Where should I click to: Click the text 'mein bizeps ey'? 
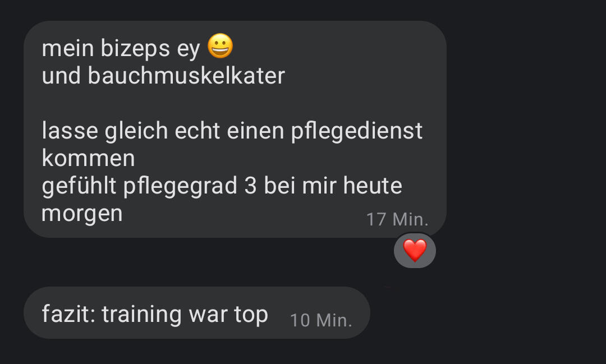pyautogui.click(x=121, y=49)
